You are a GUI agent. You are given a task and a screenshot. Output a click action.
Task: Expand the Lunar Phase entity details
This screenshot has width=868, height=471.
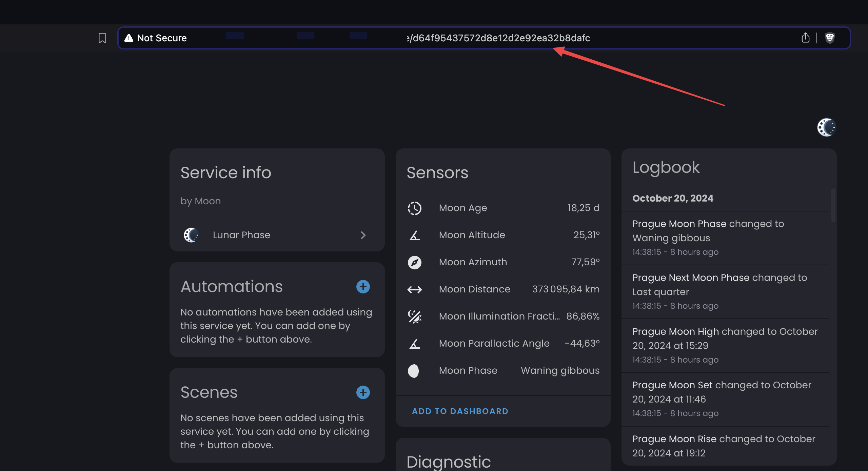(x=363, y=235)
